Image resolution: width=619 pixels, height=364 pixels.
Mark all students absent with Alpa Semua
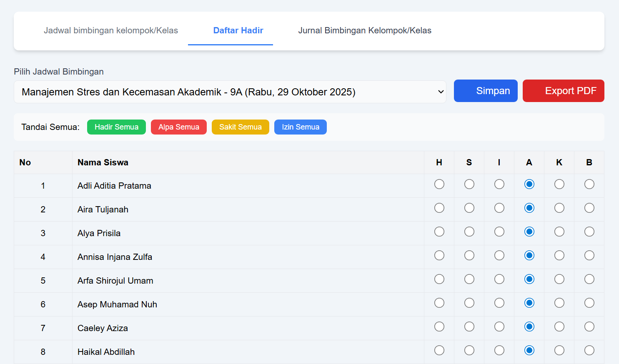(x=178, y=127)
